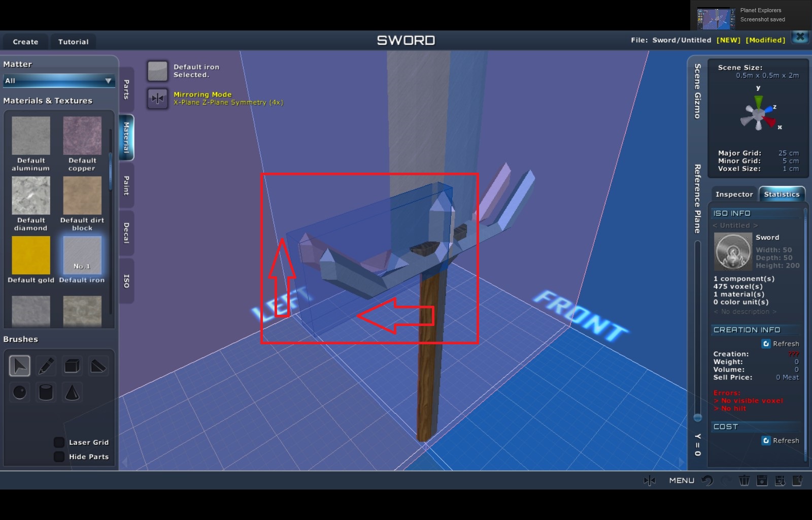Open the Paint side tab
The height and width of the screenshot is (520, 812).
126,185
